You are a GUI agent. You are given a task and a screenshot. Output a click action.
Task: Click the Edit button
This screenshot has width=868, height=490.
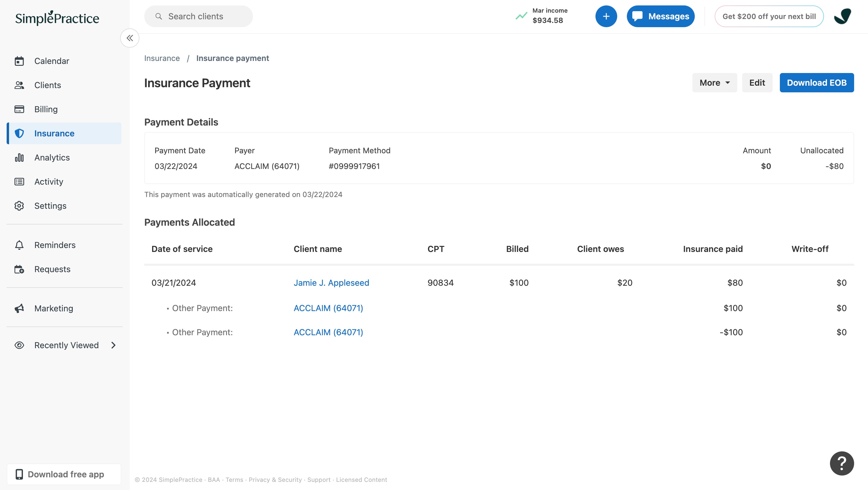[x=757, y=82]
